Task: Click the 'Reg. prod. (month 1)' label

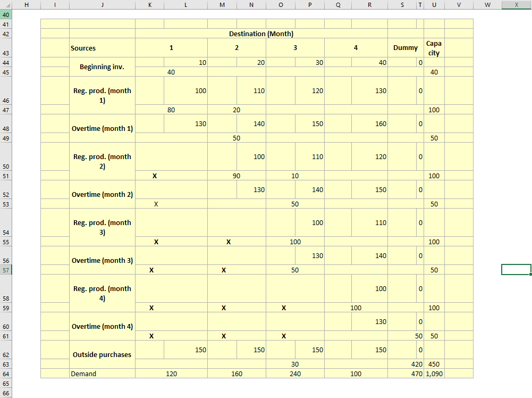Action: click(102, 95)
